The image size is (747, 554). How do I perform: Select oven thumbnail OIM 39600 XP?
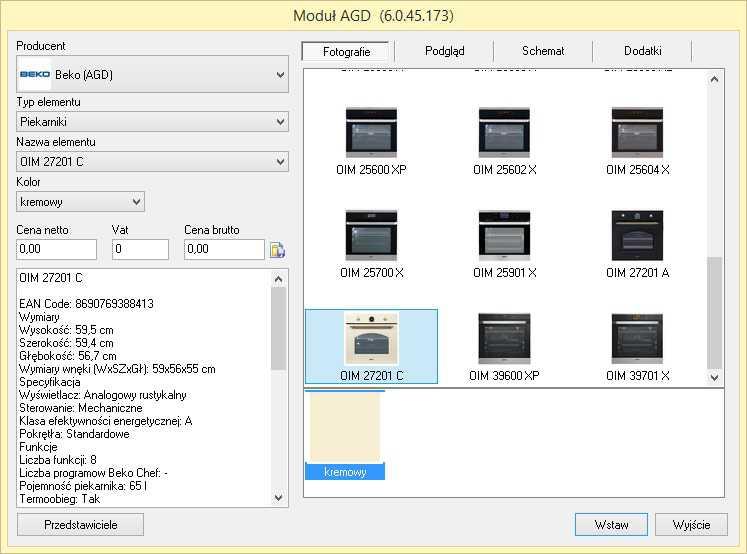pyautogui.click(x=505, y=347)
